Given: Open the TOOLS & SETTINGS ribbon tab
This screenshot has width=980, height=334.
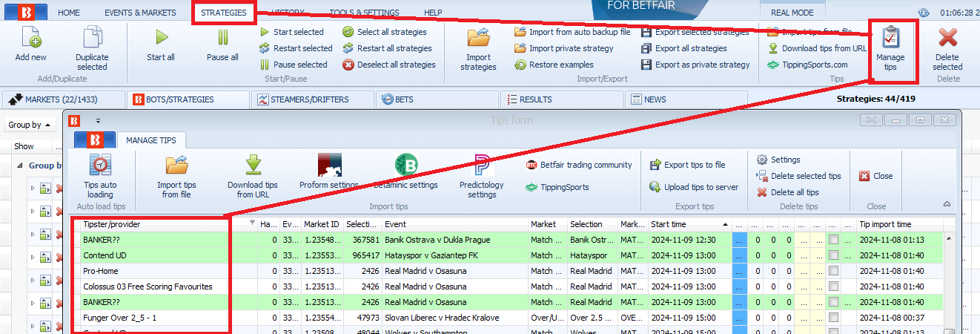Looking at the screenshot, I should [x=364, y=13].
